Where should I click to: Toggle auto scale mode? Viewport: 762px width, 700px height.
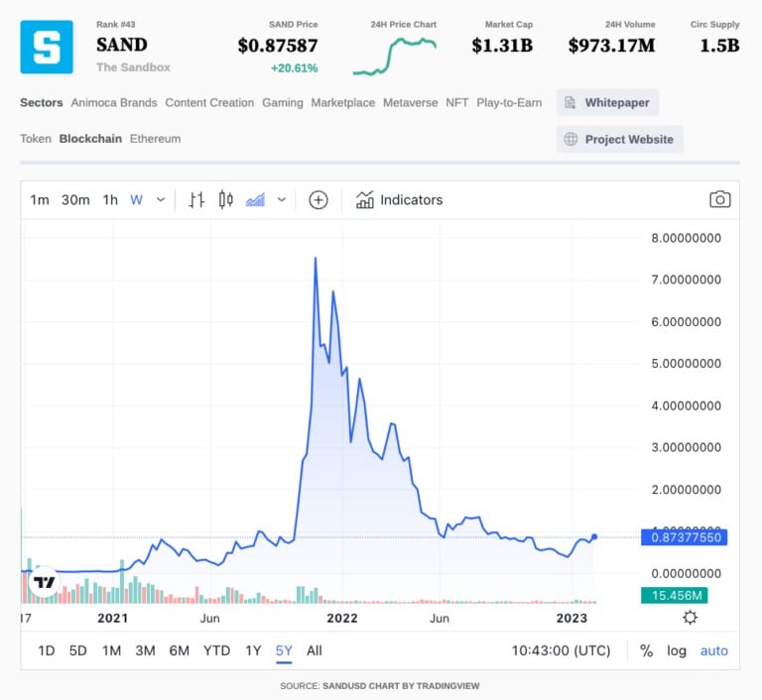click(714, 650)
